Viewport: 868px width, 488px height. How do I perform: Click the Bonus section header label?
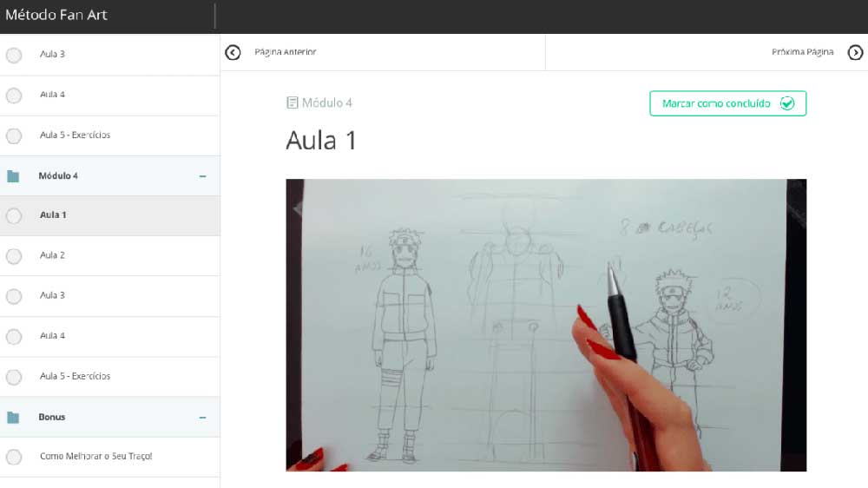(x=52, y=417)
